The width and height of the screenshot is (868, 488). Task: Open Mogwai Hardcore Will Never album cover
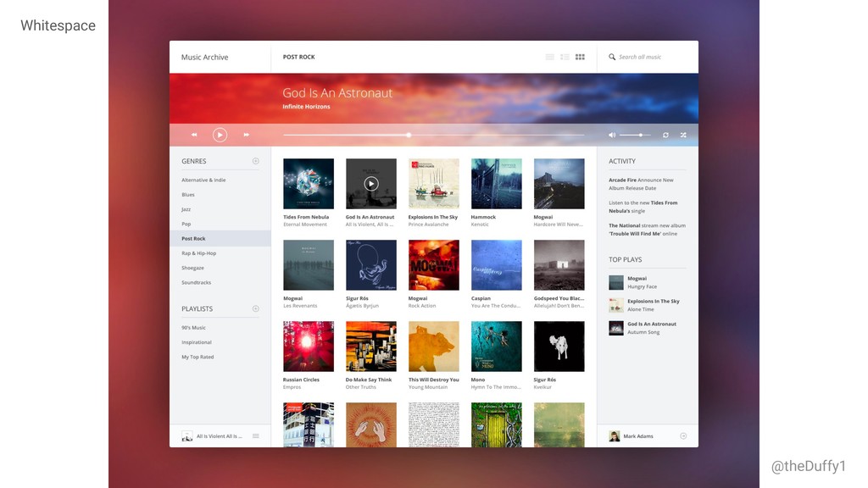559,184
